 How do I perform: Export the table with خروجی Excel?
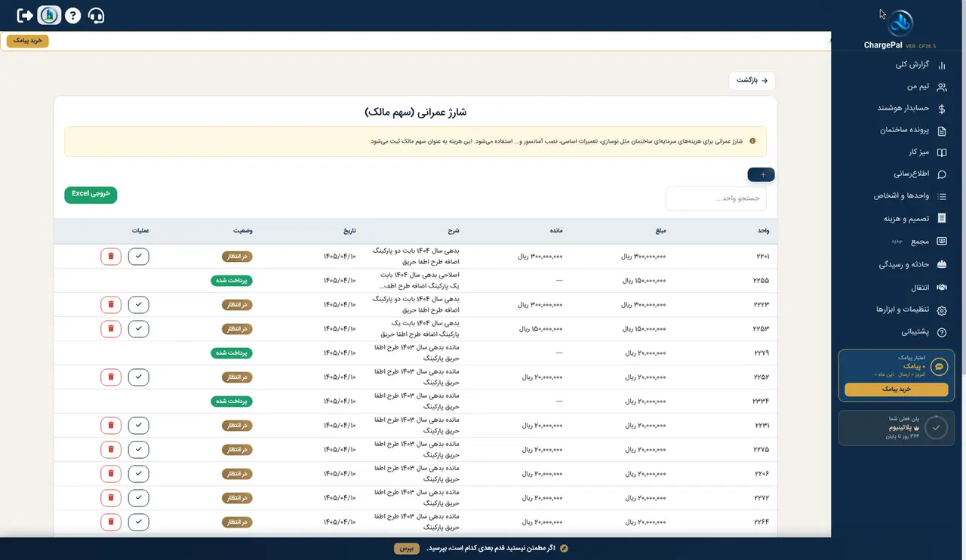(91, 194)
